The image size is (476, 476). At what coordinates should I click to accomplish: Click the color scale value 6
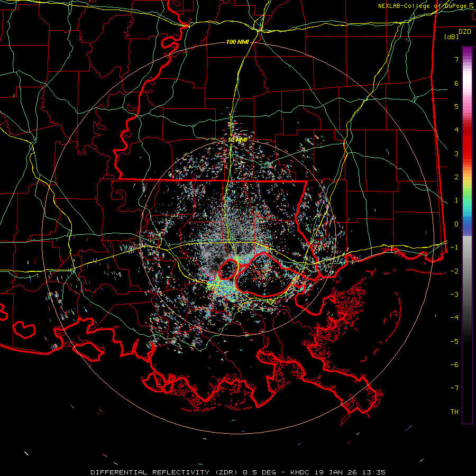[x=456, y=83]
